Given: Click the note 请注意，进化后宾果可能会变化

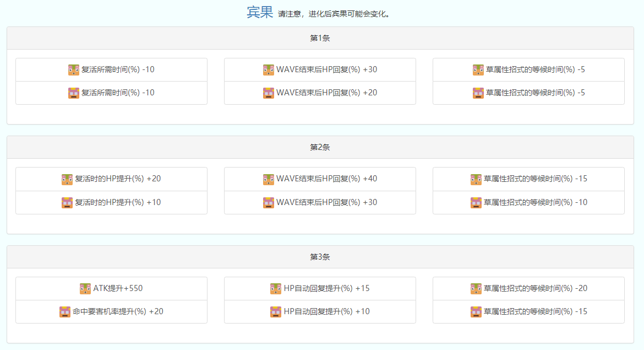Looking at the screenshot, I should click(335, 14).
